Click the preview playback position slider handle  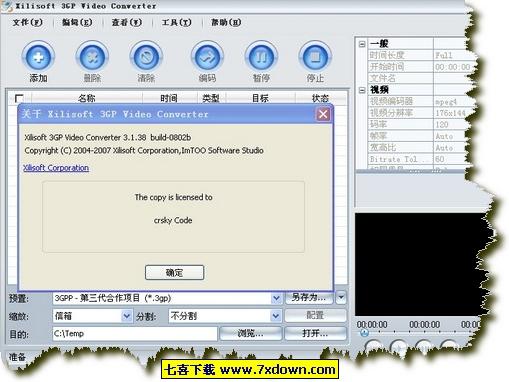(x=364, y=332)
